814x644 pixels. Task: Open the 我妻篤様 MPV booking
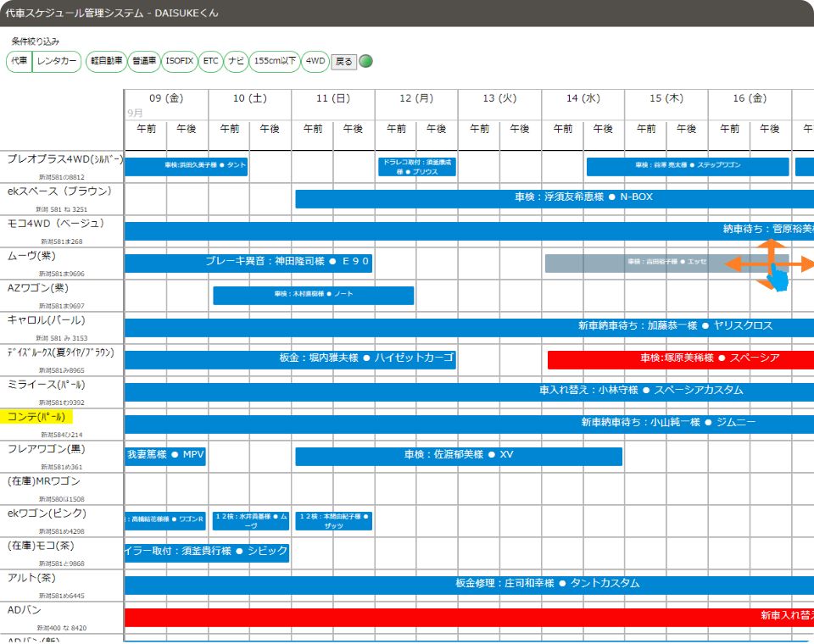click(165, 456)
